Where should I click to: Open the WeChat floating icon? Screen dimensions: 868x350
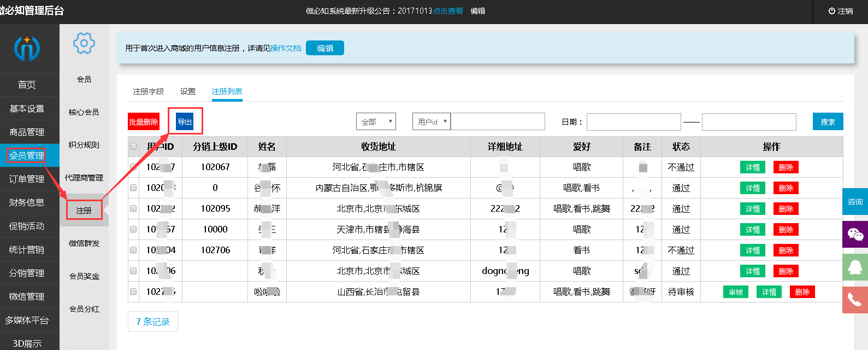855,235
